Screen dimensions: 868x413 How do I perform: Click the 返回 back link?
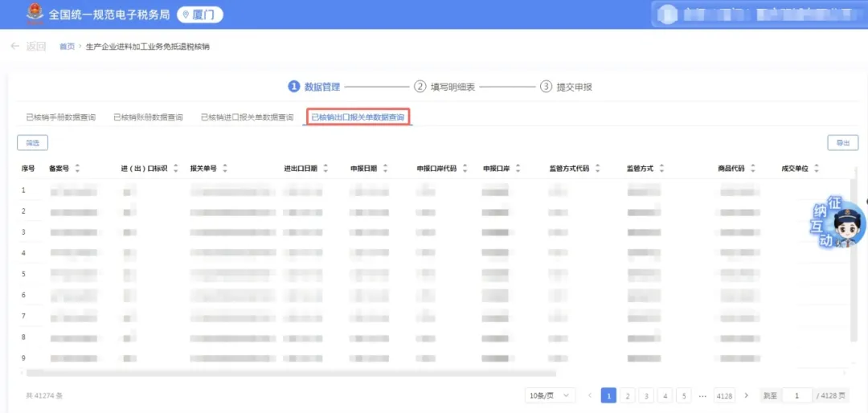tap(36, 47)
